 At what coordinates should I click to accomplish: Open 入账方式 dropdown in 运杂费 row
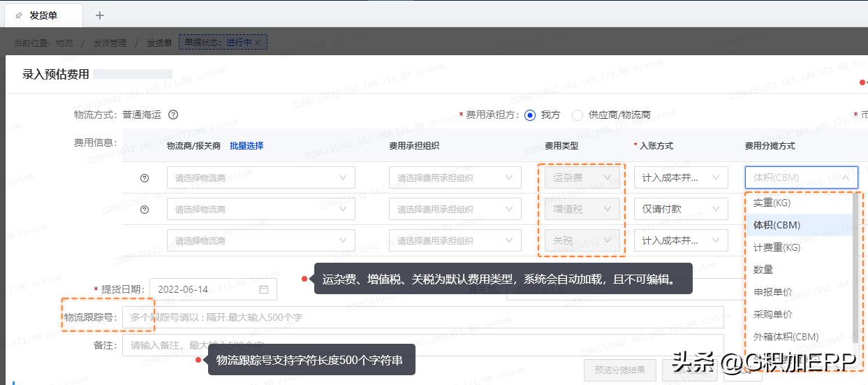point(680,177)
